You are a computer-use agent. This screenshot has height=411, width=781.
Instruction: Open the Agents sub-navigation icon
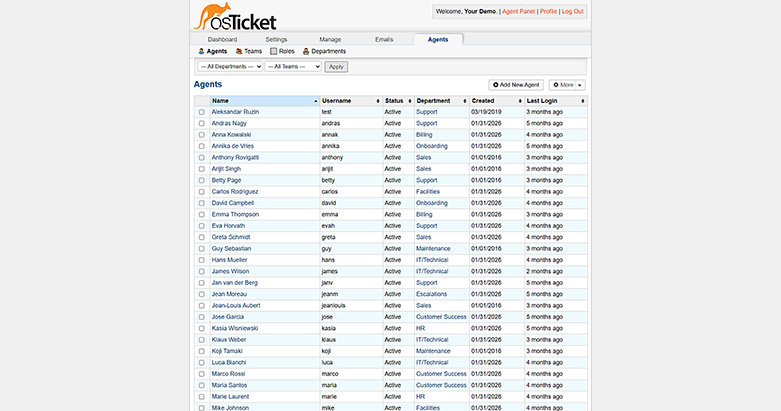[201, 51]
